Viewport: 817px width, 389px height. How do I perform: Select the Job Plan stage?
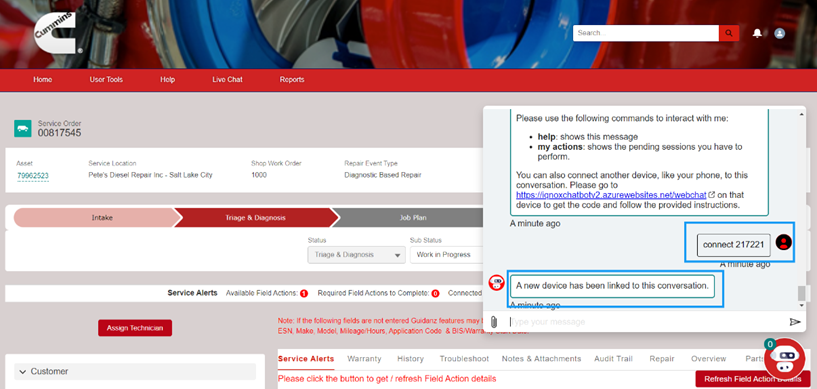pos(413,218)
